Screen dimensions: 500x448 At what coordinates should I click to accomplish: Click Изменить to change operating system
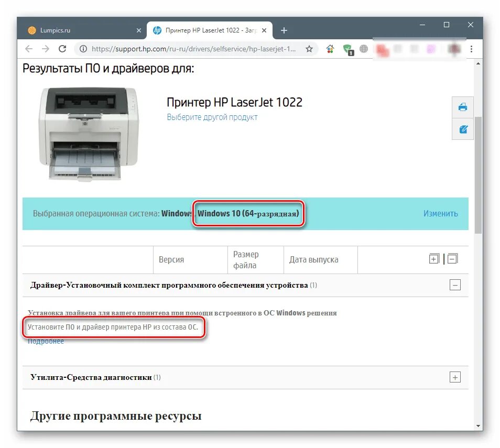[x=440, y=213]
